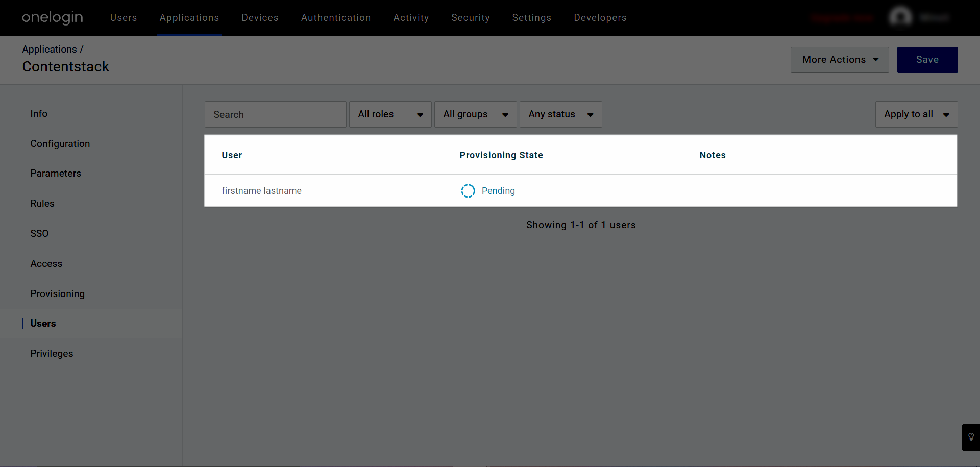Click the user avatar in the header
The width and height of the screenshot is (980, 467).
pyautogui.click(x=900, y=17)
